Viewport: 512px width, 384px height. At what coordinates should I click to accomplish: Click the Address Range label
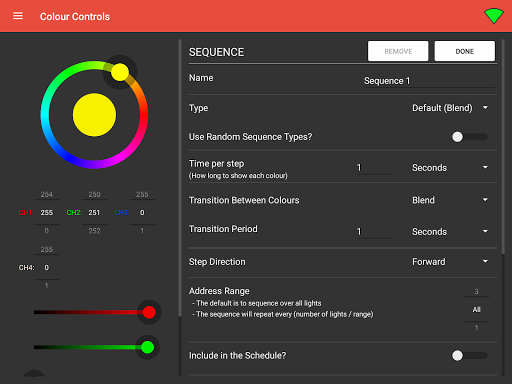[219, 291]
